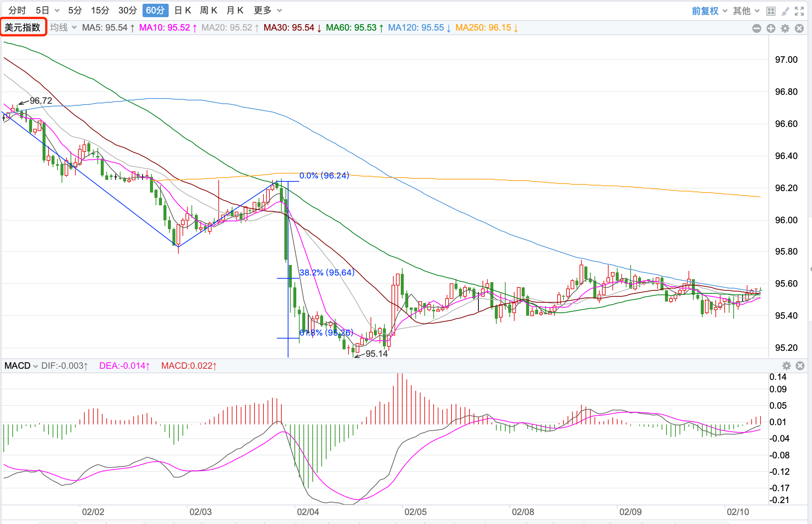Click the 96.72 high price annotation
This screenshot has height=524, width=812.
(41, 101)
